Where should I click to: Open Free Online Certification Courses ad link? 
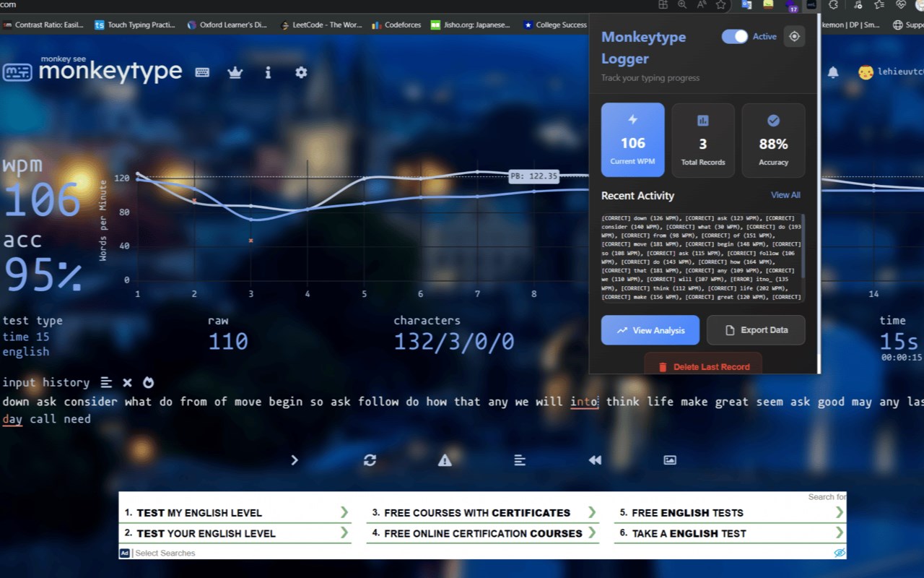tap(483, 533)
